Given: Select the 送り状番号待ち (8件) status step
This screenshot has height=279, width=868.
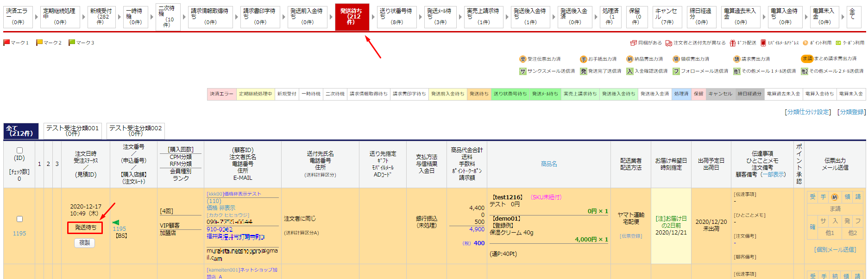Looking at the screenshot, I should click(x=396, y=17).
